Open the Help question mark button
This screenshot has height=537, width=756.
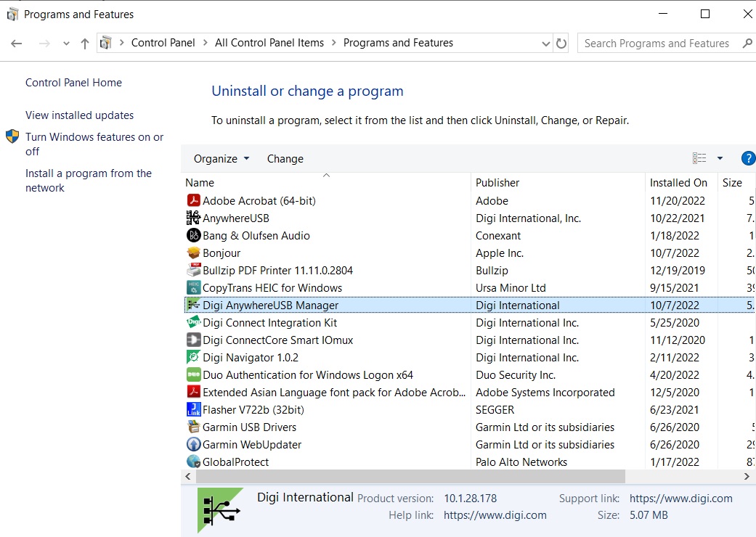(748, 158)
